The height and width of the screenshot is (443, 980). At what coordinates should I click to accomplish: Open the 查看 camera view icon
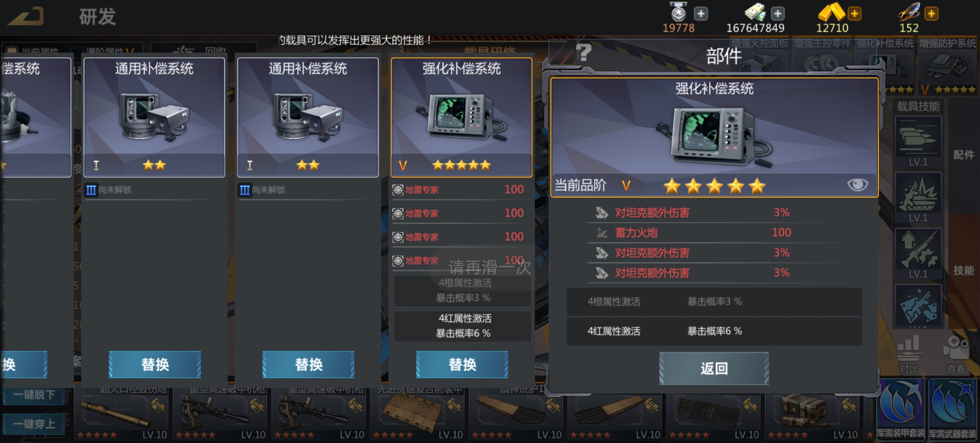pyautogui.click(x=956, y=354)
